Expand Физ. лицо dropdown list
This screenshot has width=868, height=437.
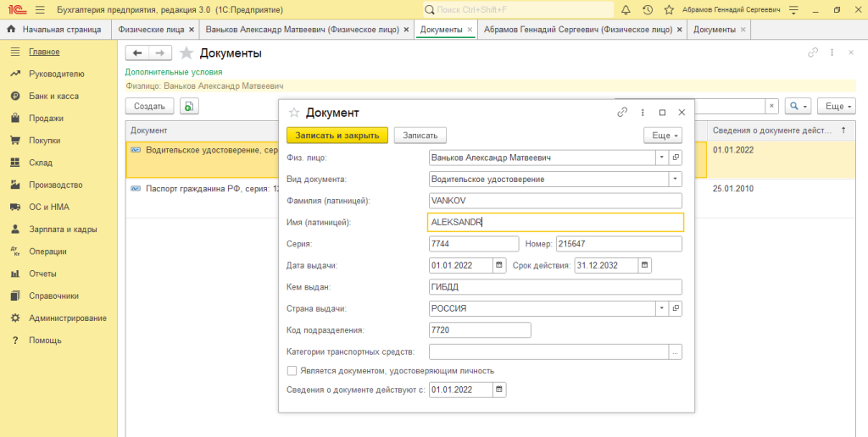[662, 158]
